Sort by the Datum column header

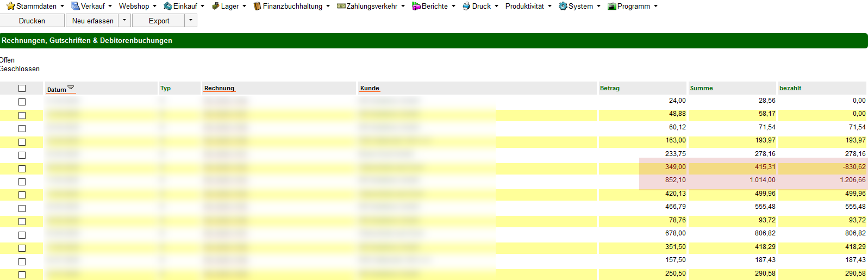(x=57, y=90)
